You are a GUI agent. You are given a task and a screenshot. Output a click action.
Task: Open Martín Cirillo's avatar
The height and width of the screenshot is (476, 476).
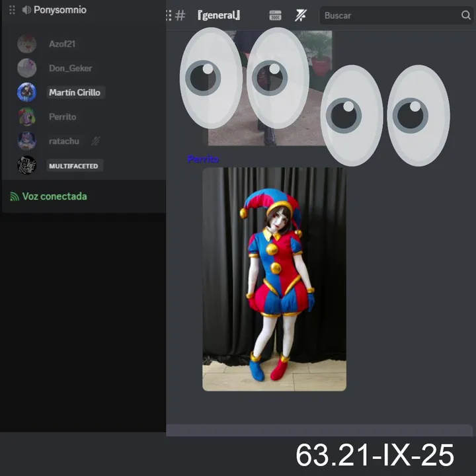[26, 93]
